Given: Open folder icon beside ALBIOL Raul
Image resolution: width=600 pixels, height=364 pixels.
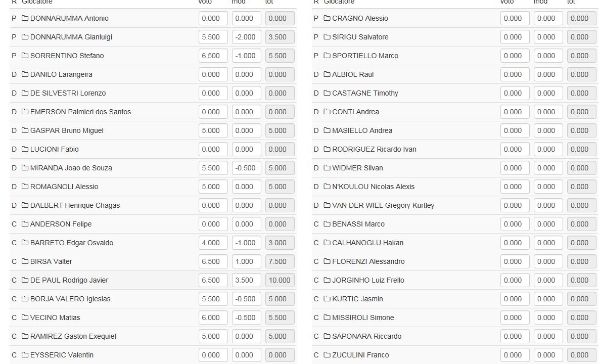Looking at the screenshot, I should tap(327, 74).
